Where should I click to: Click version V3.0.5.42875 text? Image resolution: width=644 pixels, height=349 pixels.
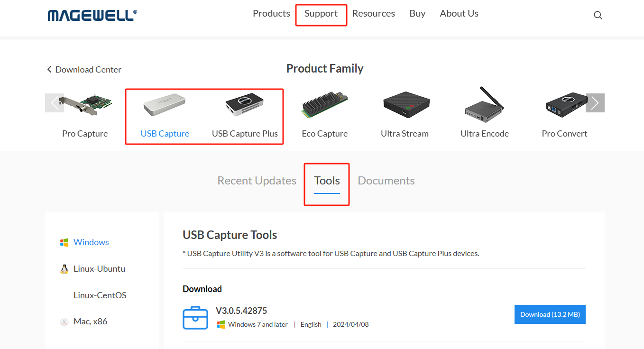[x=241, y=311]
